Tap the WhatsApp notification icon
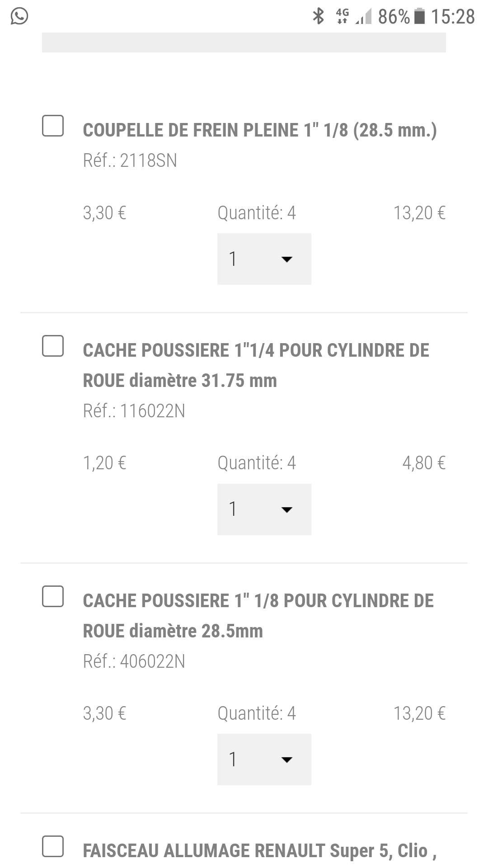 pos(19,17)
